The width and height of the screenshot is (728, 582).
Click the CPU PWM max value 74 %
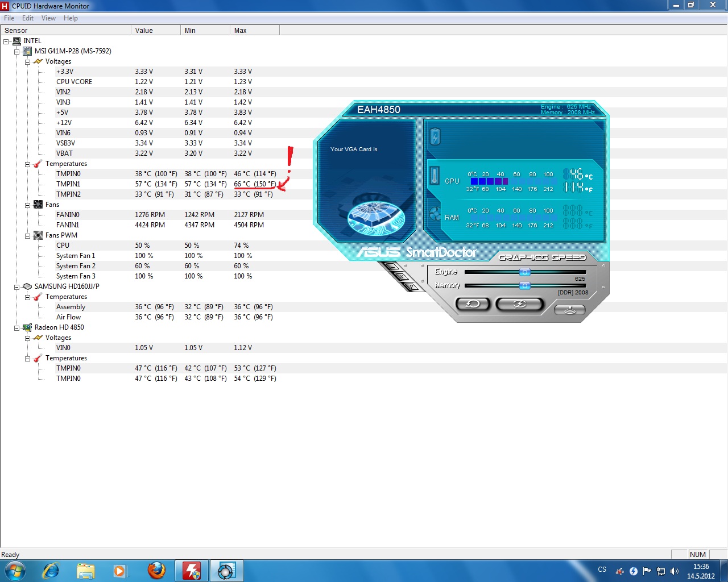coord(241,246)
